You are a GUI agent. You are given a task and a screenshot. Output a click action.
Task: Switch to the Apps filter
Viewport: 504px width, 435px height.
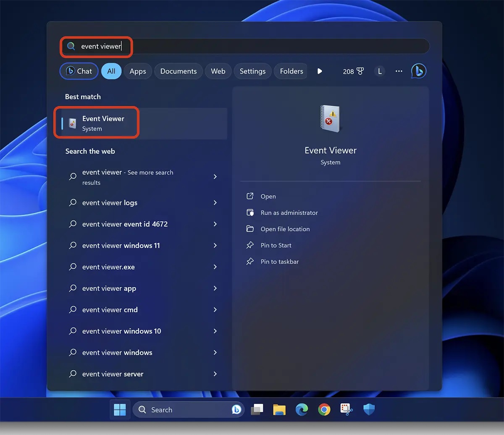(138, 71)
